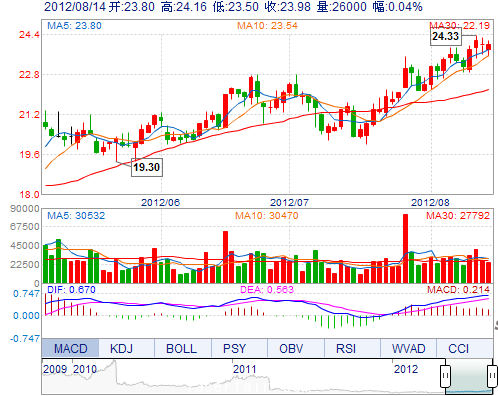This screenshot has width=498, height=396.
Task: Click the 2012/07 date axis label
Action: 289,202
